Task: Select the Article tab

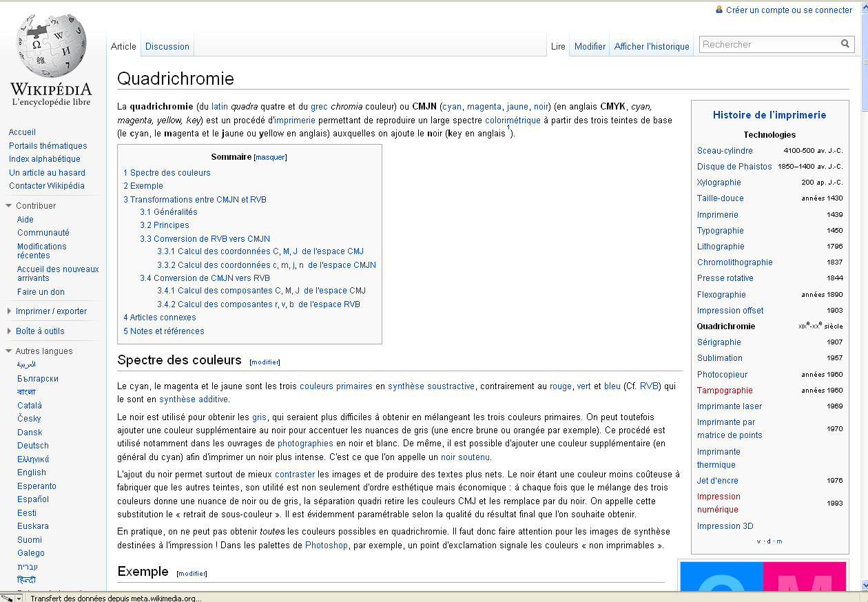Action: 124,47
